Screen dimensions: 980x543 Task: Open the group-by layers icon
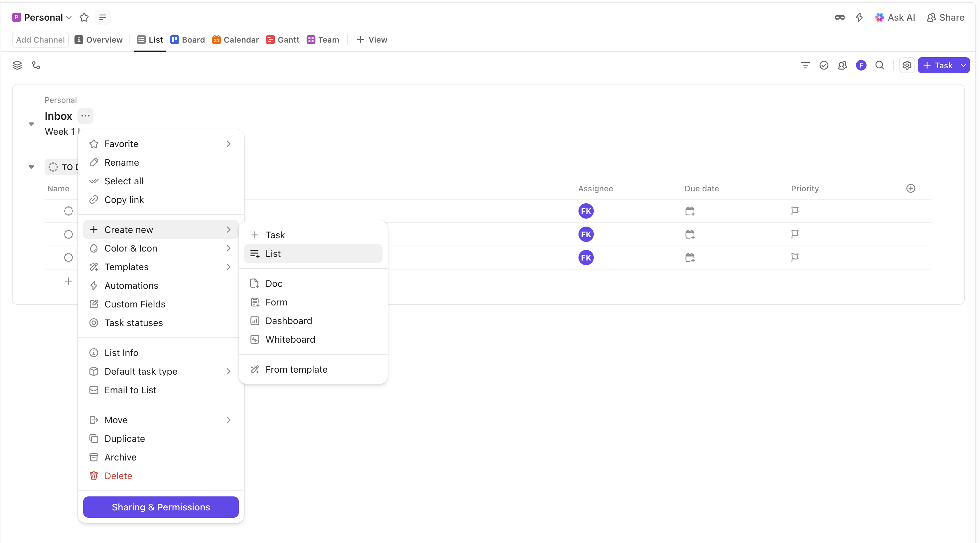pos(17,66)
